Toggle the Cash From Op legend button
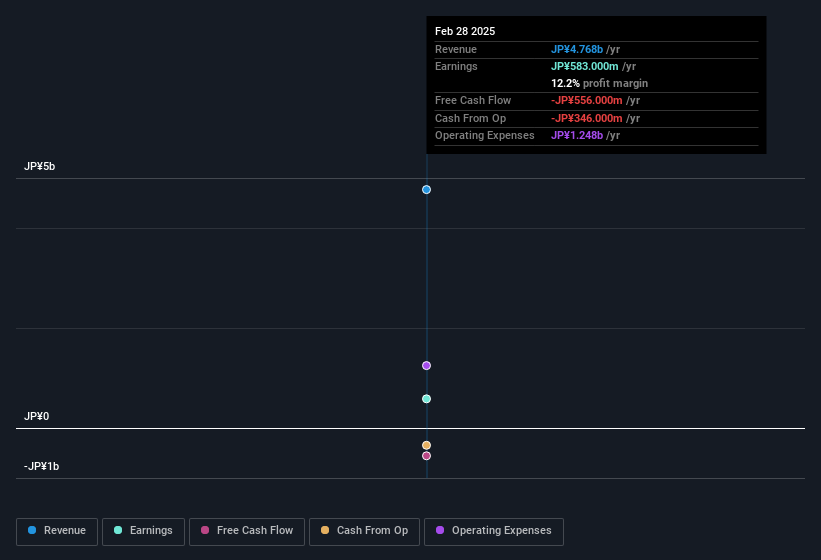The image size is (821, 560). pos(364,532)
